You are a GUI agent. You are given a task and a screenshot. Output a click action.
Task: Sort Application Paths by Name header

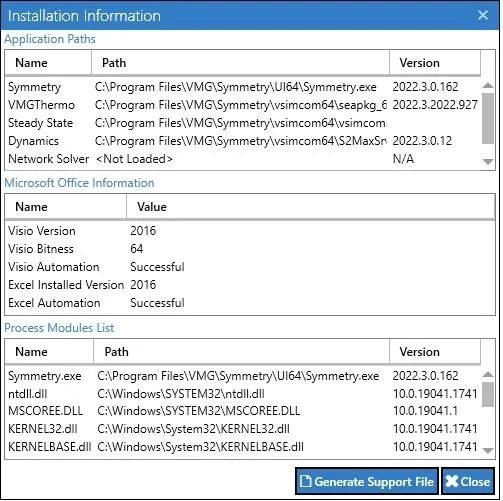tap(48, 63)
